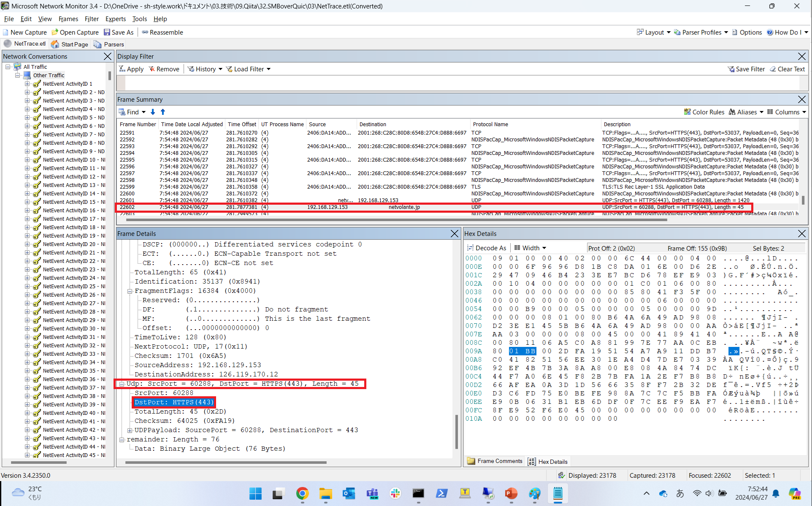Expand the UDPPayload node
This screenshot has height=506, width=812.
tap(130, 430)
